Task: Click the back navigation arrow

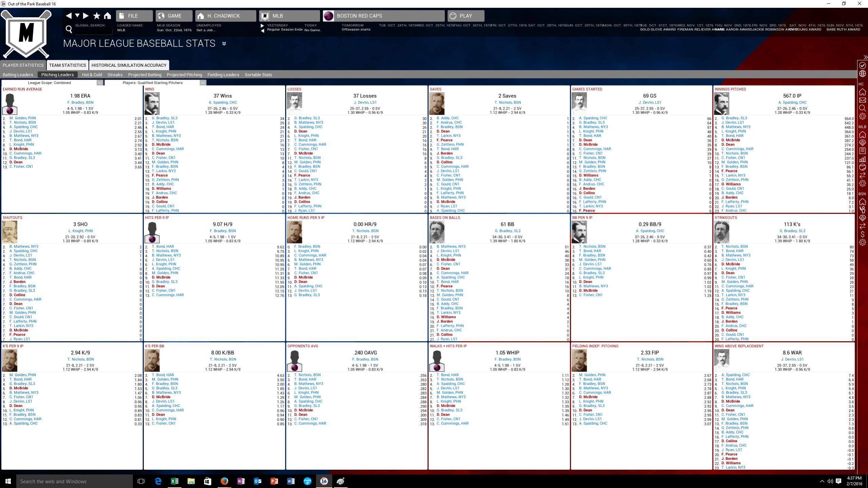Action: pyautogui.click(x=69, y=16)
